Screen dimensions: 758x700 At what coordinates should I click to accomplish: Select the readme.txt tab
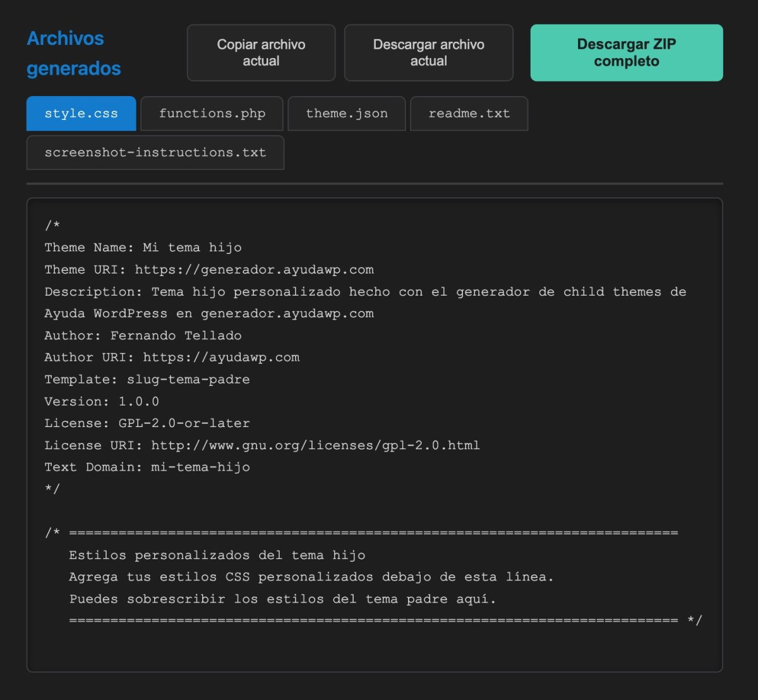(469, 114)
